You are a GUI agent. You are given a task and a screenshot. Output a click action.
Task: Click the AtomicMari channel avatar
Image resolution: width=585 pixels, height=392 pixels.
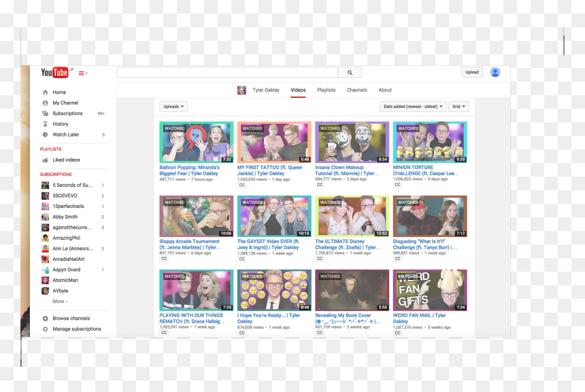(x=45, y=280)
